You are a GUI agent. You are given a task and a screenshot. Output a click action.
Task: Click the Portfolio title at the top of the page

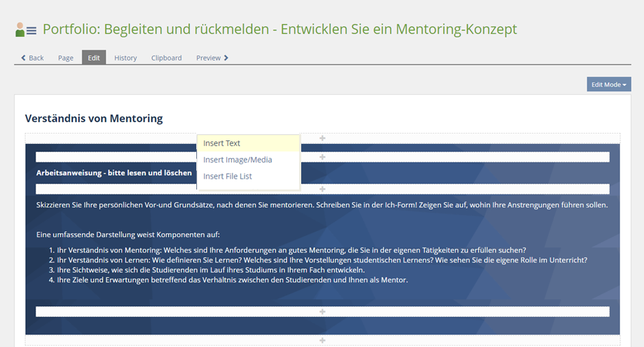[279, 29]
